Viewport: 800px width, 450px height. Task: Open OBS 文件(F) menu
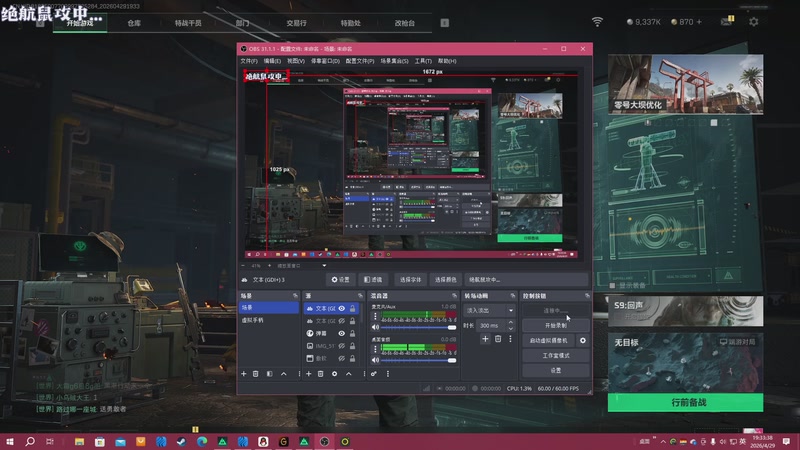249,61
